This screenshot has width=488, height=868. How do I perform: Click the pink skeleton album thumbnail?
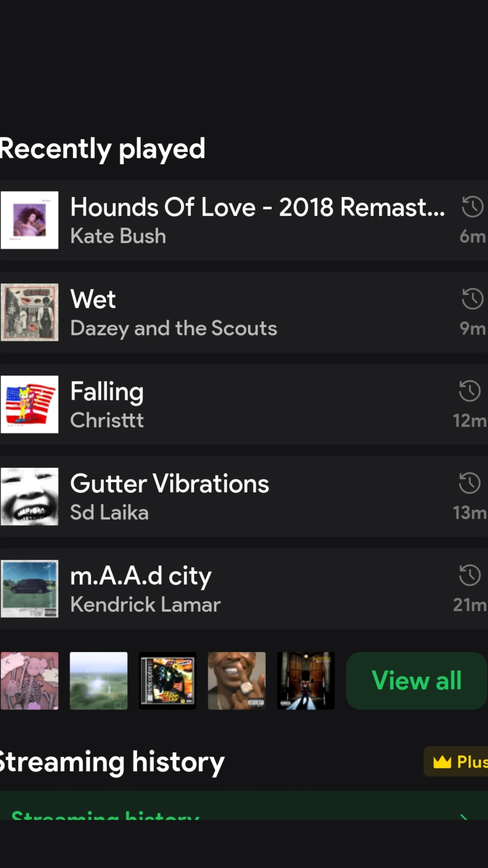tap(30, 680)
